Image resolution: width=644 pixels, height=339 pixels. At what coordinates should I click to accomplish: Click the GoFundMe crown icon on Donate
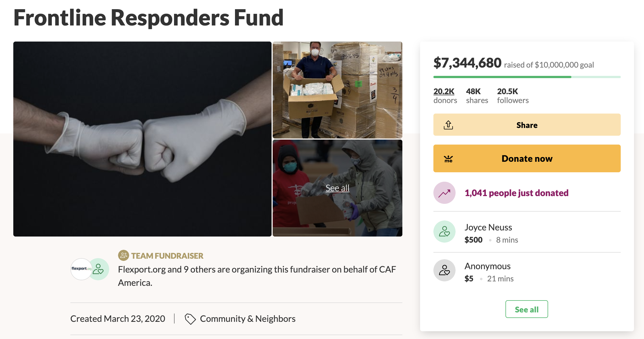pyautogui.click(x=448, y=159)
